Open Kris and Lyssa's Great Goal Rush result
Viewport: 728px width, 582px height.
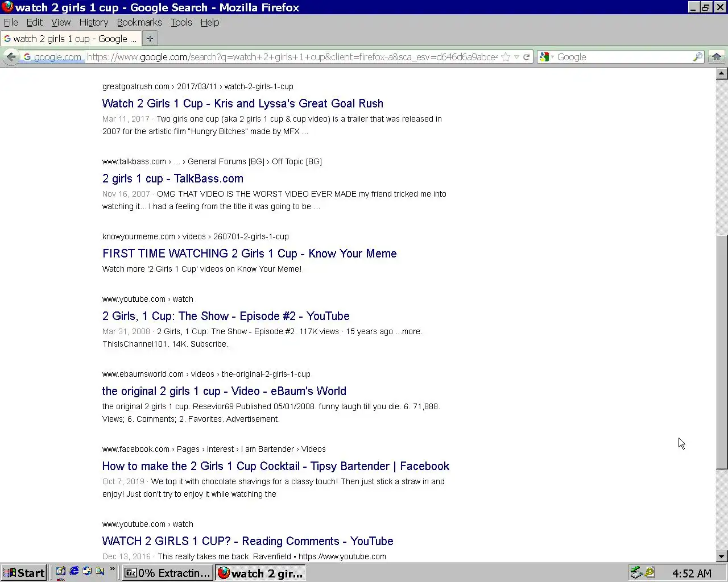click(243, 103)
